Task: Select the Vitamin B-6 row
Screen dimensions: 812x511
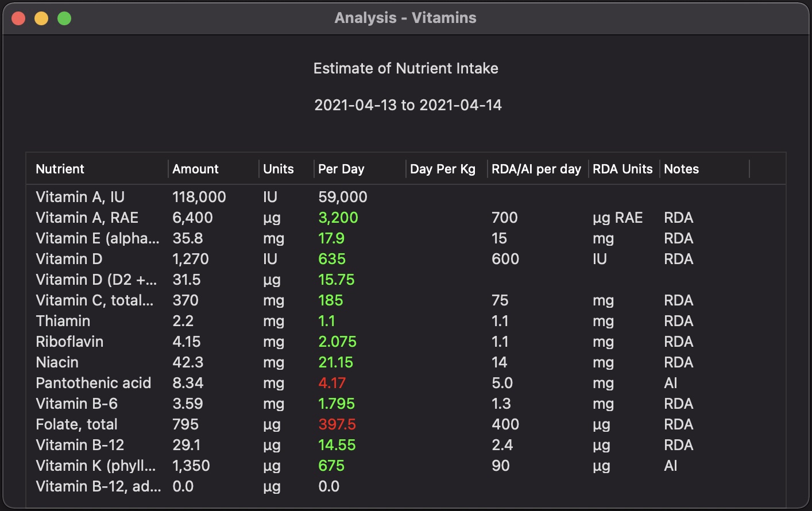Action: (76, 404)
